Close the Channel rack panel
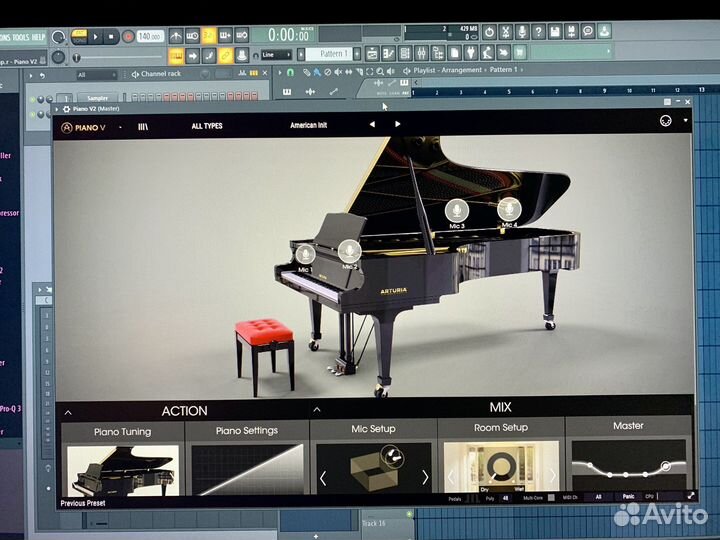Image resolution: width=720 pixels, height=540 pixels. [265, 73]
